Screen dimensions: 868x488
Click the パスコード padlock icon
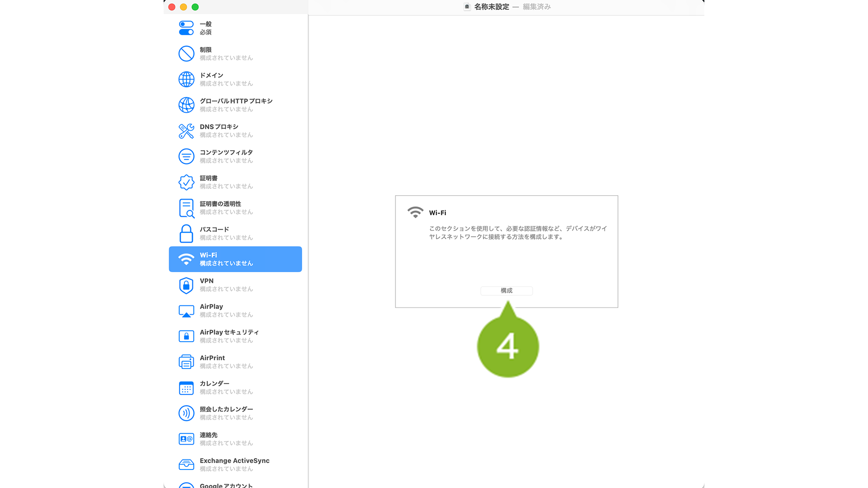[186, 234]
